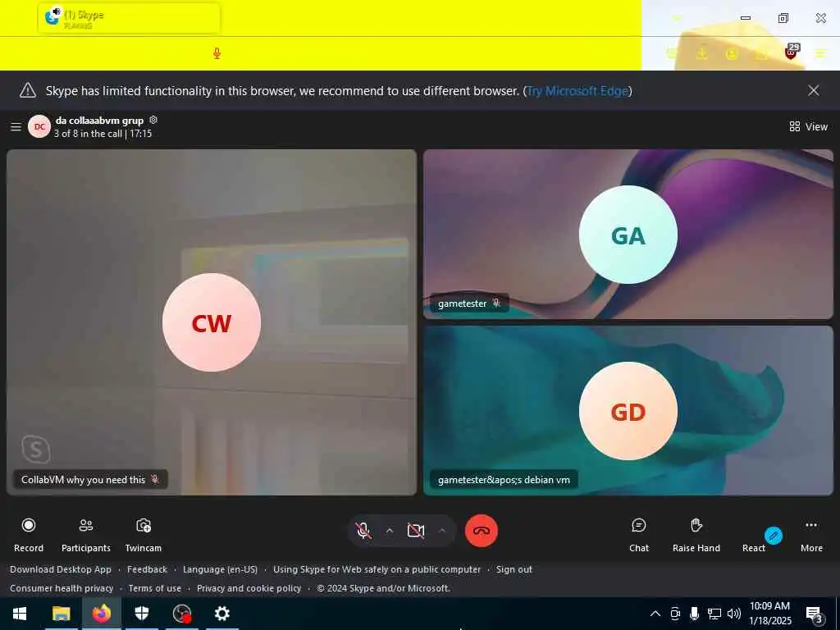Open the Action Center notifications
The height and width of the screenshot is (630, 840).
(x=815, y=614)
